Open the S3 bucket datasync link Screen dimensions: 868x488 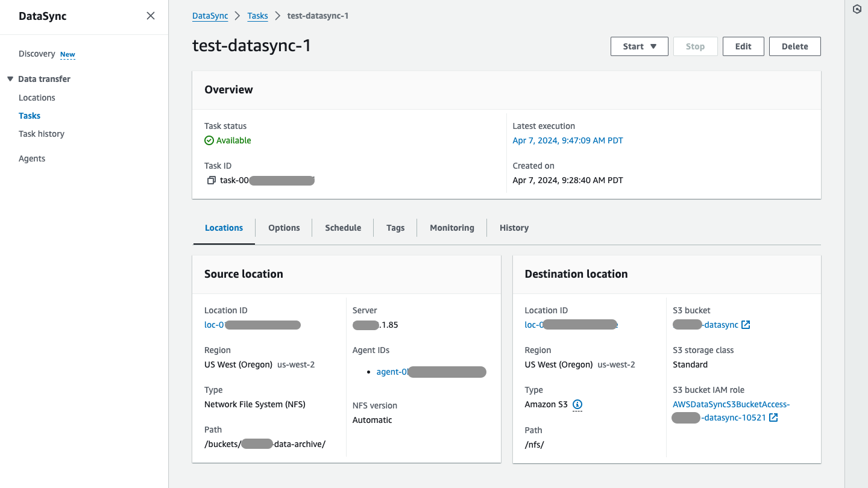point(706,325)
